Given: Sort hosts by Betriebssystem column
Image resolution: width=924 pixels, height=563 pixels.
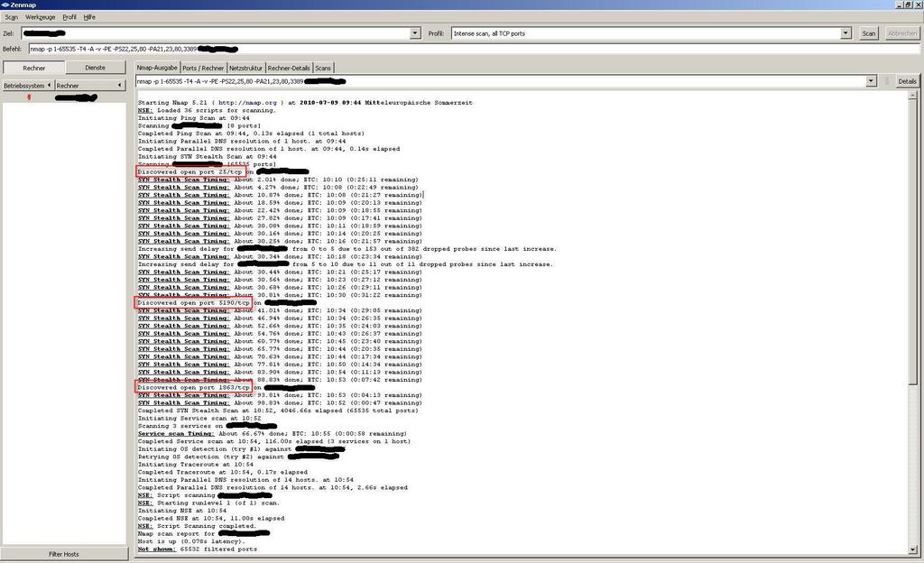Looking at the screenshot, I should click(25, 85).
